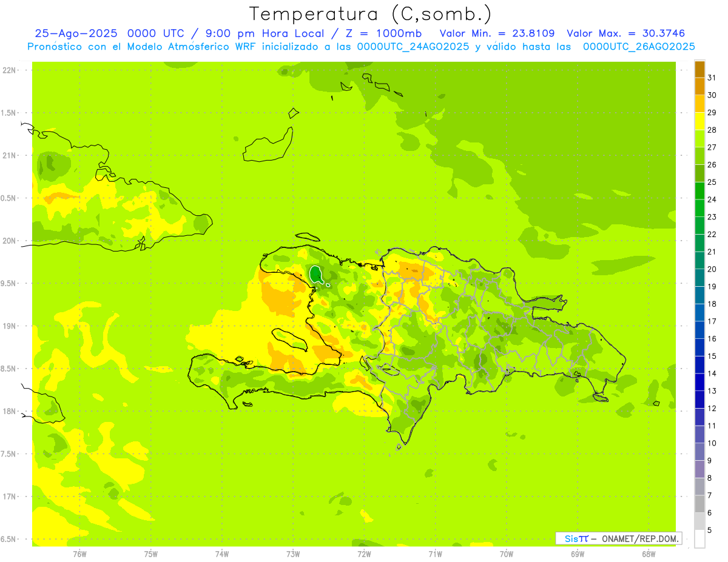Click the "73W" longitude label
The image size is (728, 562).
tap(293, 554)
